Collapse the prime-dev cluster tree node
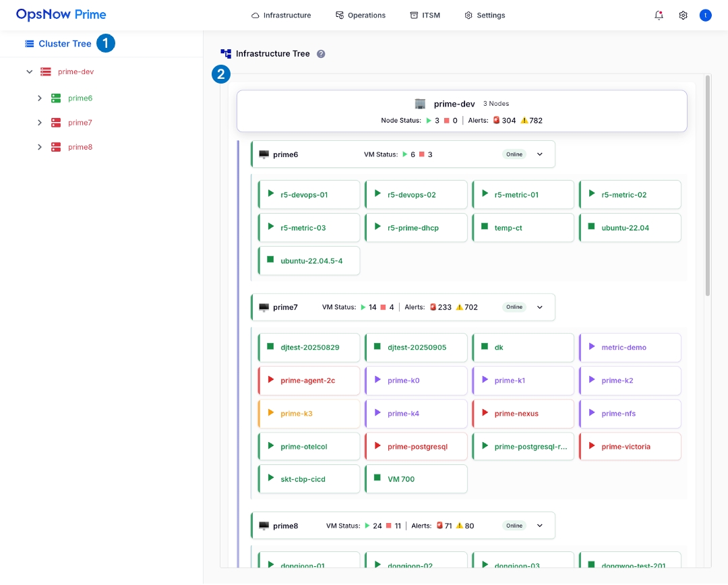The image size is (728, 585). [29, 71]
